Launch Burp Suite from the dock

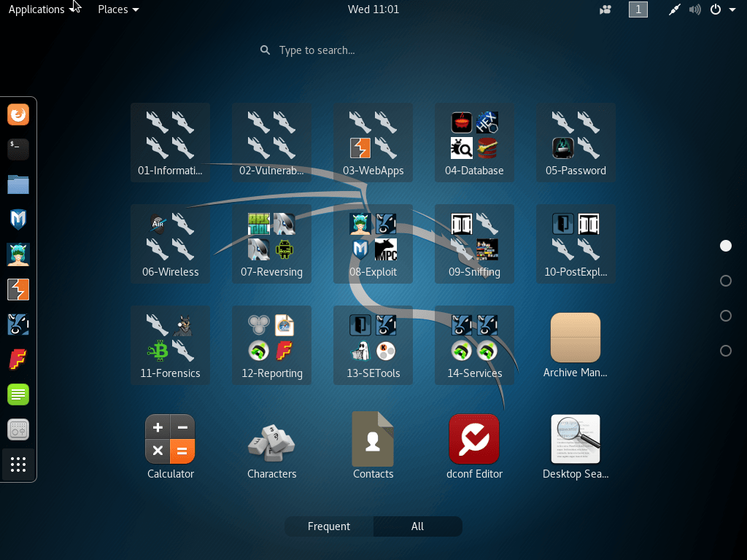point(18,289)
